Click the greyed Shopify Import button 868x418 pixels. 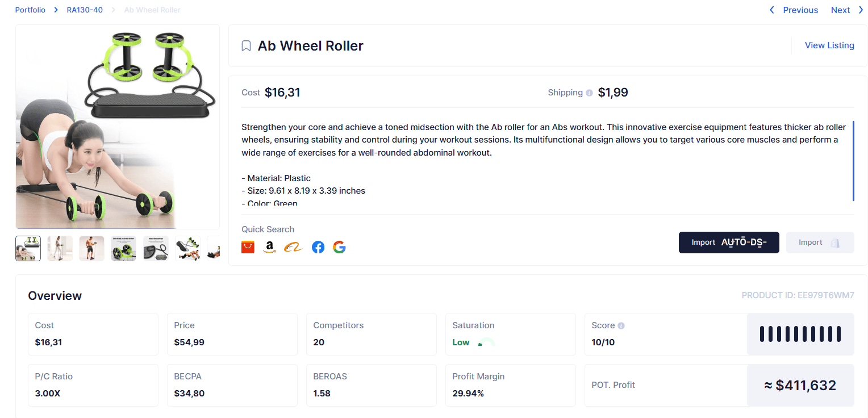coord(820,243)
